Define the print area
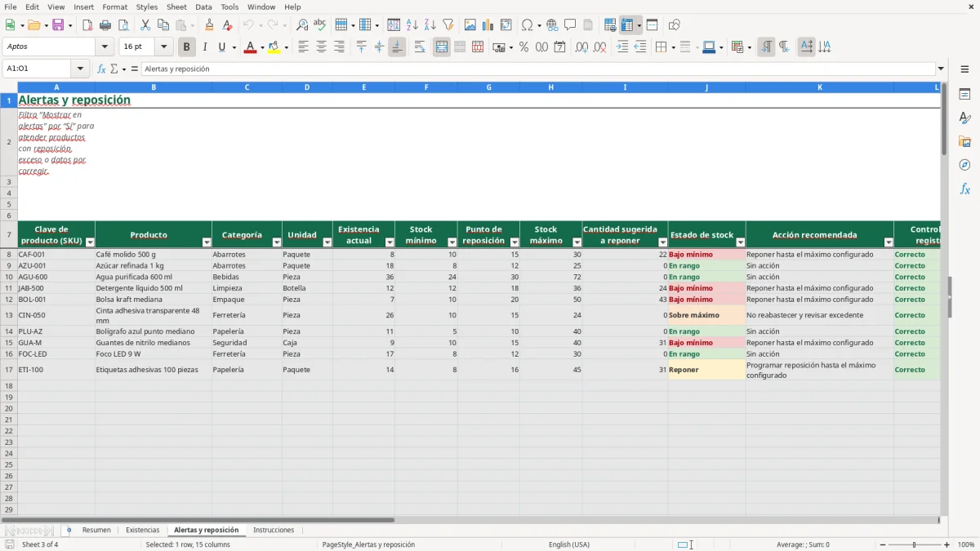 point(610,25)
